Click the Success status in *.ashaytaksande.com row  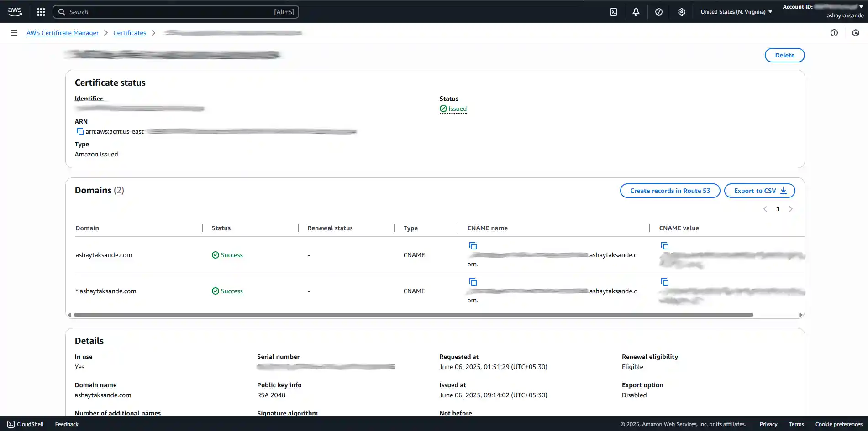(227, 291)
